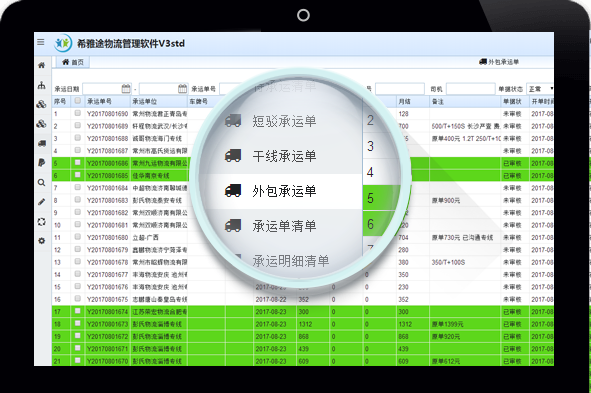
Task: Check the box for order Y20170801674
Action: 78,311
